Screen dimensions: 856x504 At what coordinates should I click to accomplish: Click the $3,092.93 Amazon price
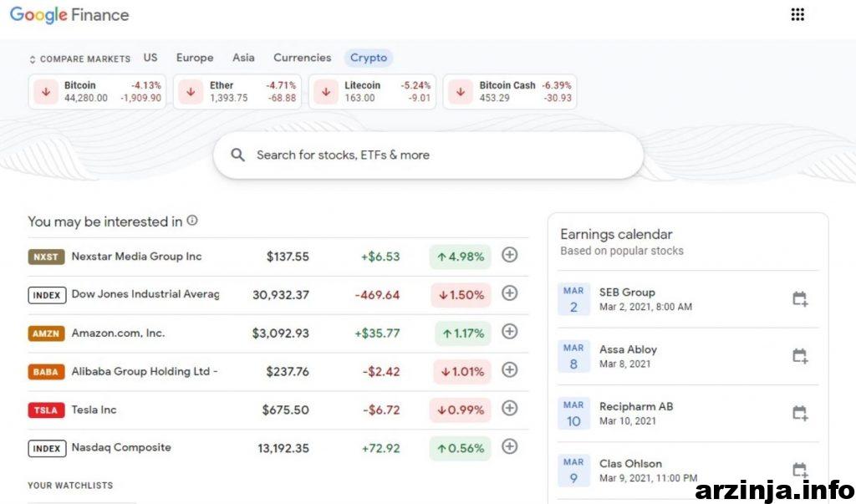coord(281,333)
